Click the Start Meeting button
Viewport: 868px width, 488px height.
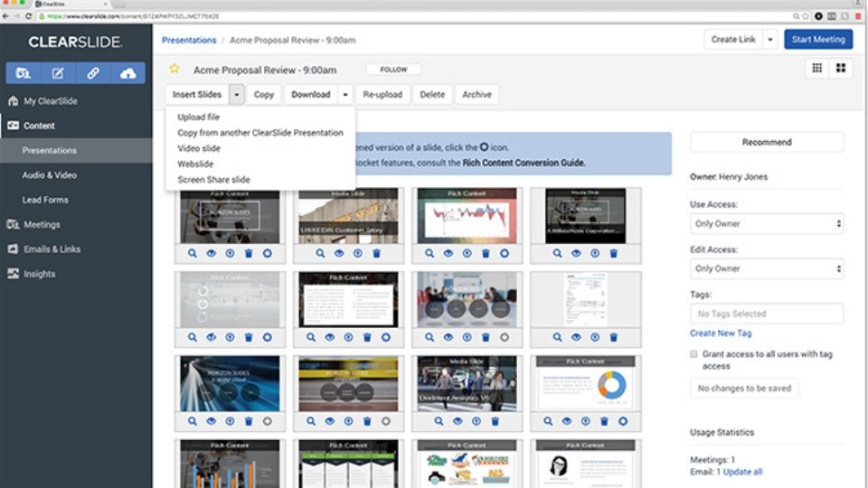817,40
